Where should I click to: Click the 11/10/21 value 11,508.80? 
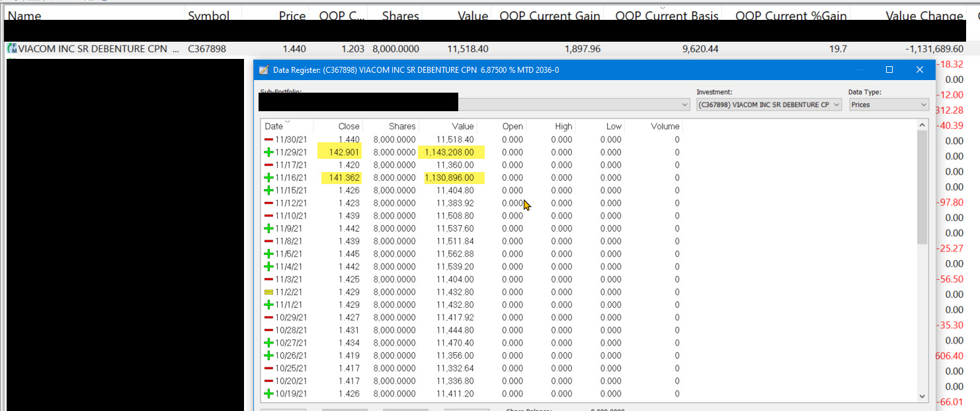[x=455, y=216]
